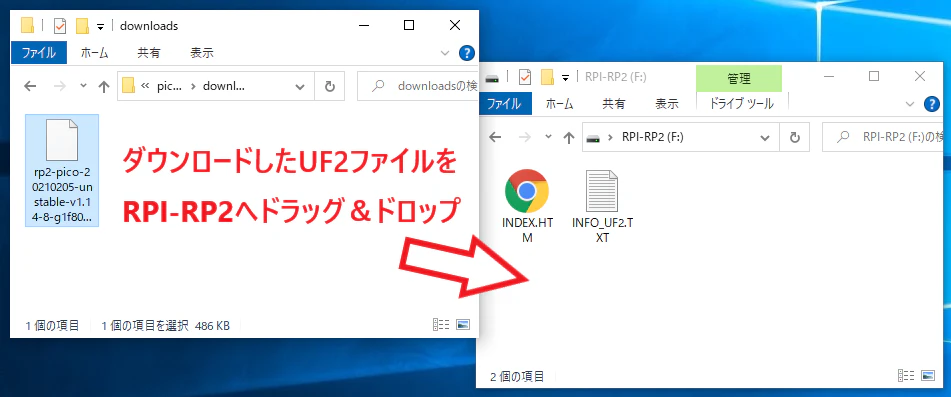Open the ホーム tab in downloads window
951x397 pixels.
95,53
